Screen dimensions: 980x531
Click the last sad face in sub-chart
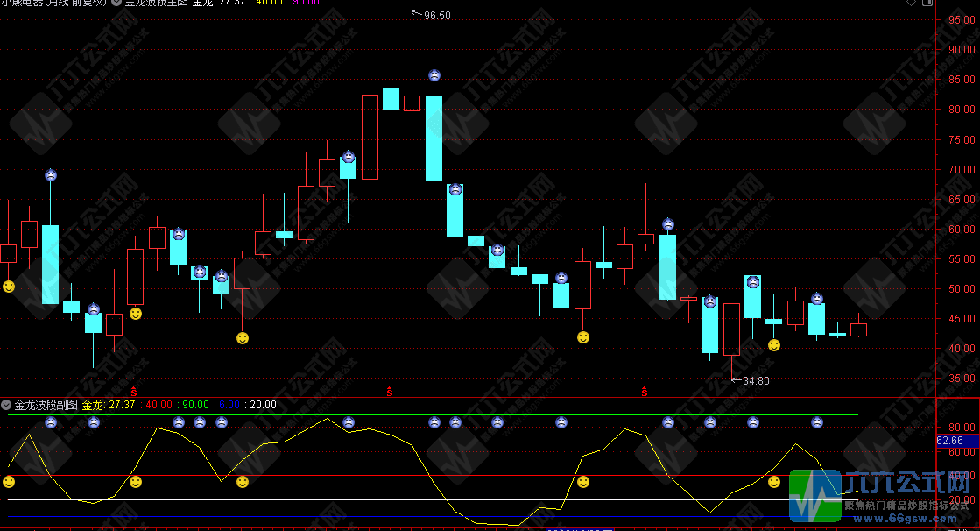[817, 422]
